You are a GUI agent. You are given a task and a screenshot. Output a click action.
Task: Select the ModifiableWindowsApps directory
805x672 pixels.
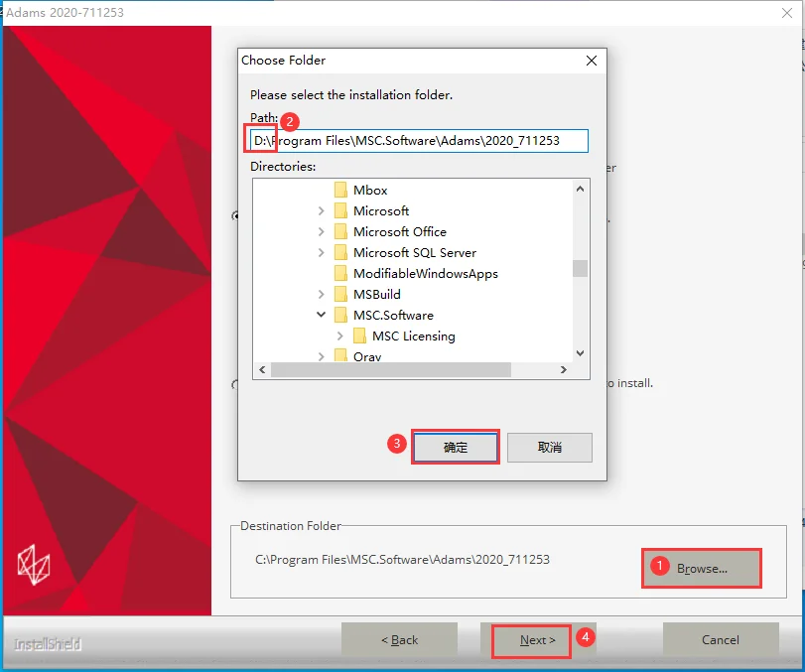[426, 274]
